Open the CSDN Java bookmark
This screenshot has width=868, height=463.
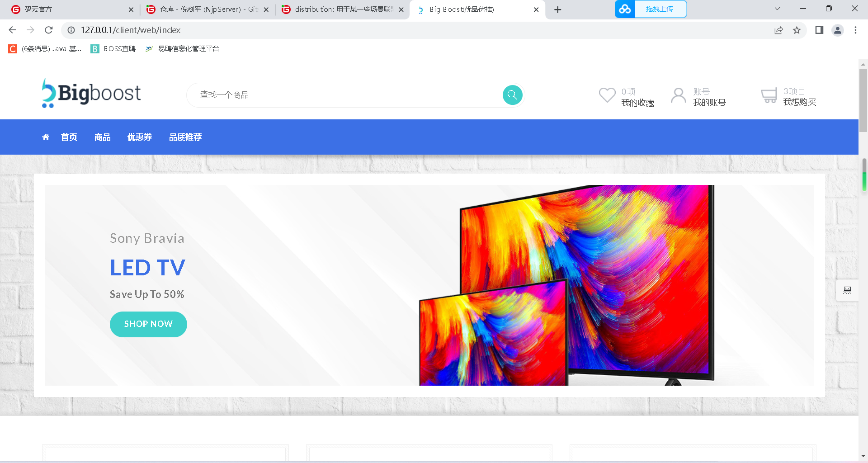[x=45, y=49]
